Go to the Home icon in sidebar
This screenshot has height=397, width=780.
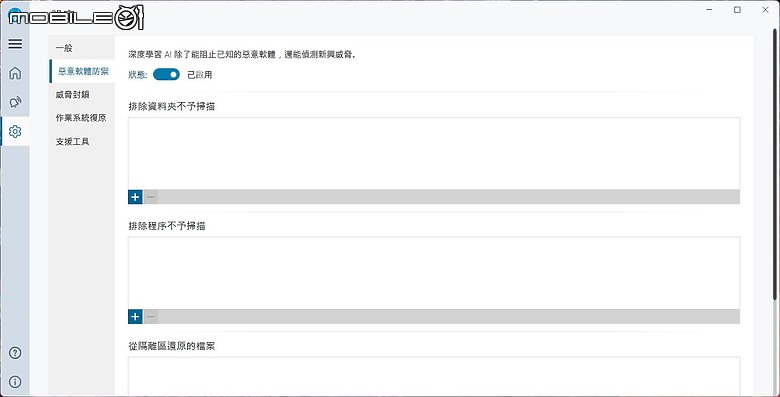pyautogui.click(x=15, y=73)
